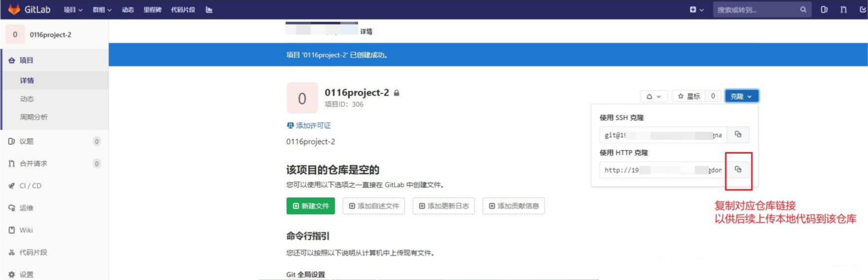Click the Git 全局设置 heading
Image resolution: width=868 pixels, height=280 pixels.
(x=305, y=275)
